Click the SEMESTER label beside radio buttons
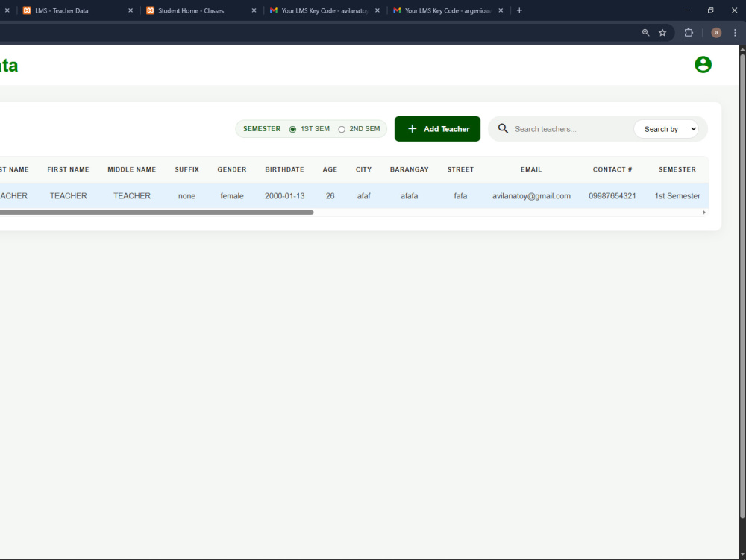Screen dimensions: 746x560 tap(262, 129)
